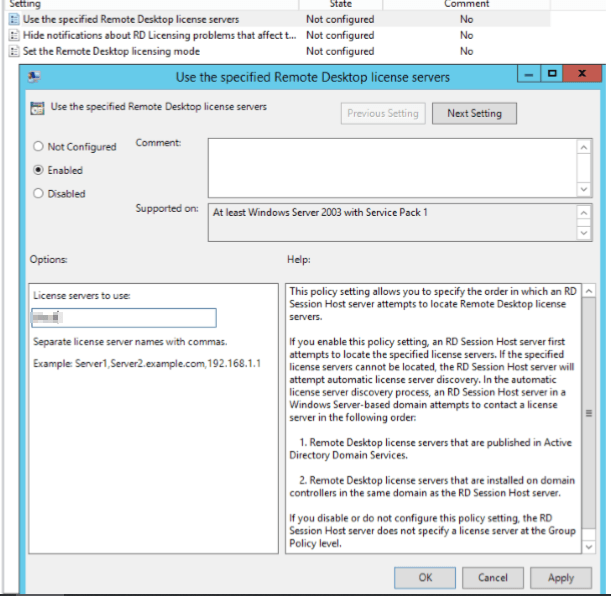Click the License servers to use input field

124,318
